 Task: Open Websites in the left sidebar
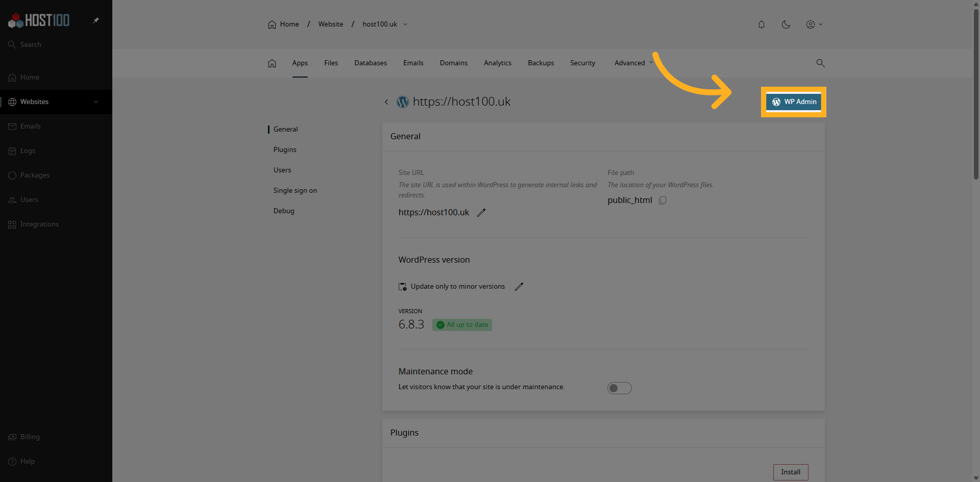[56, 102]
